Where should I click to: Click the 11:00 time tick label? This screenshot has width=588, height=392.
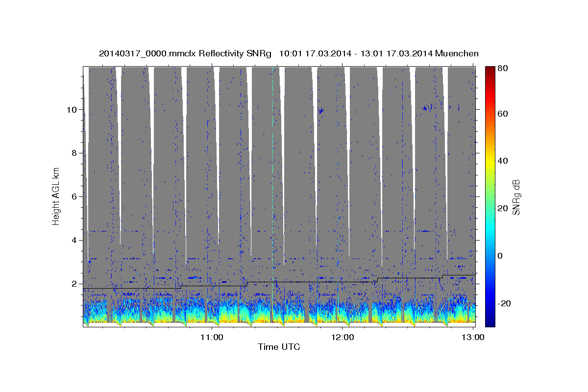212,337
